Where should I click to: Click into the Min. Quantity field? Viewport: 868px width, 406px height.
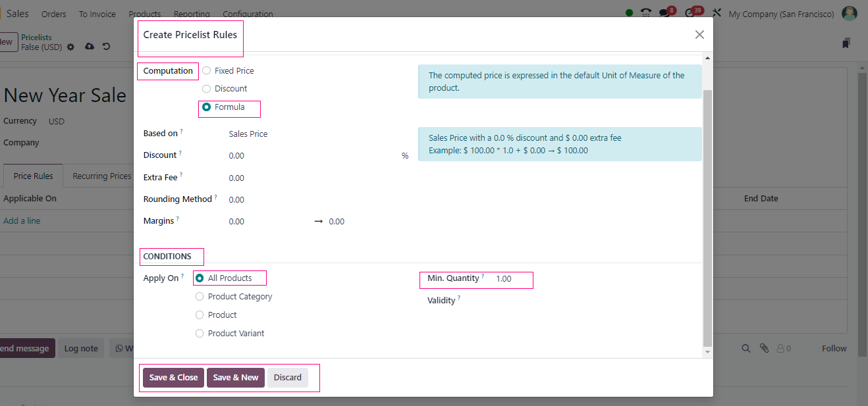coord(510,279)
